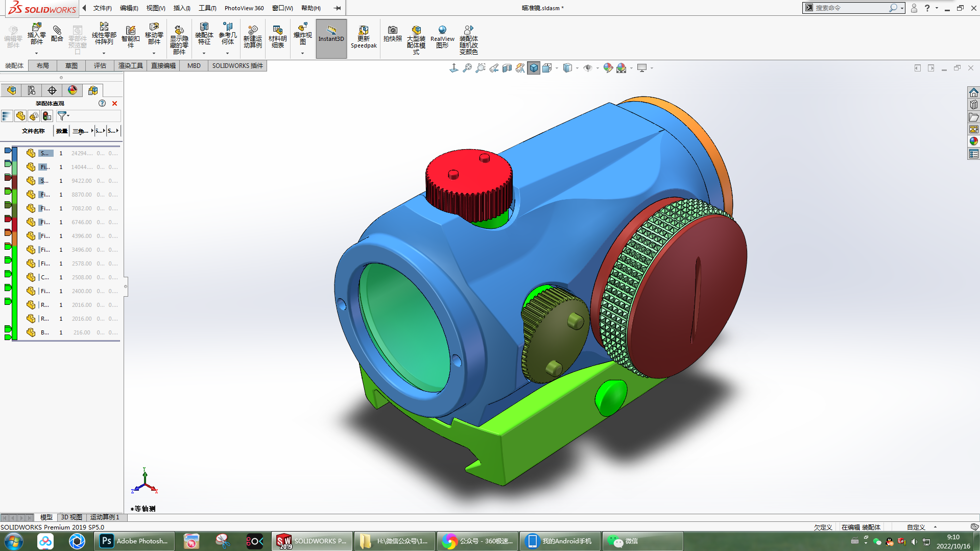Select Zoom to Area magnifier tool

tap(481, 68)
